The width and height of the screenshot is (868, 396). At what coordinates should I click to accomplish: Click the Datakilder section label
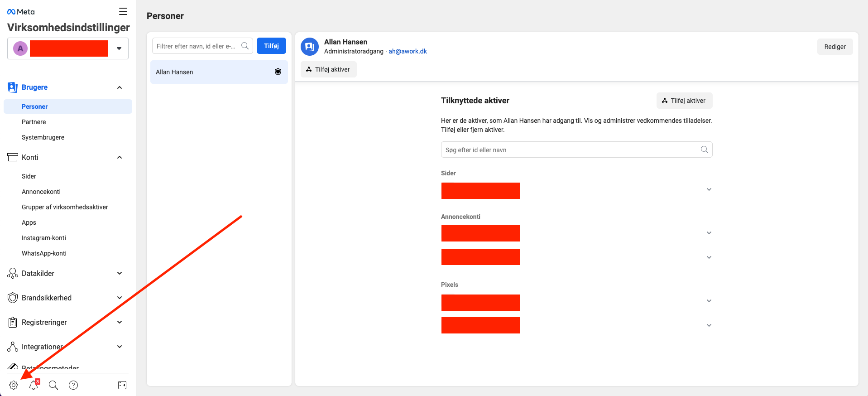click(x=38, y=273)
